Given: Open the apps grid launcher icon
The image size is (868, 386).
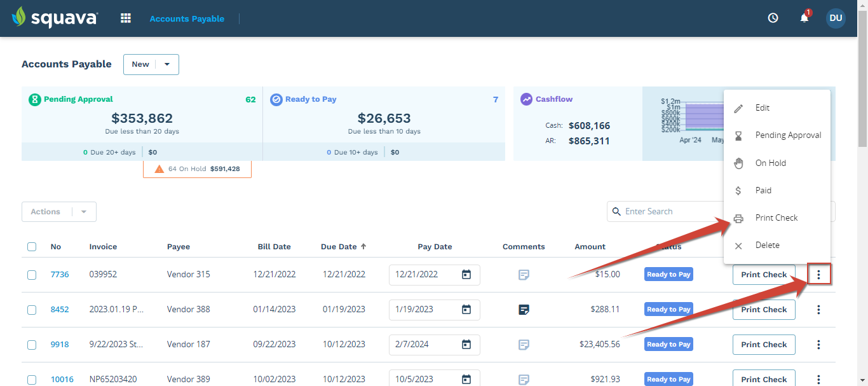Looking at the screenshot, I should pyautogui.click(x=126, y=18).
